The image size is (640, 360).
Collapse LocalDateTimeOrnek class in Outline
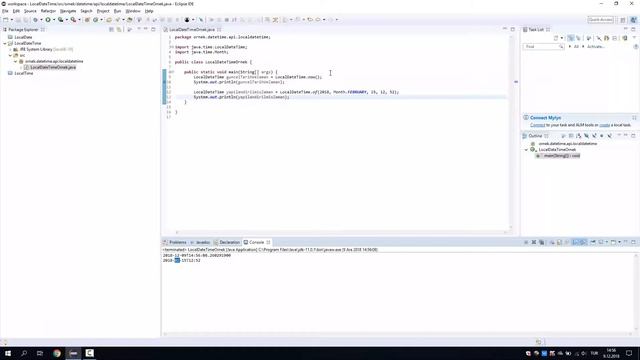pyautogui.click(x=527, y=150)
